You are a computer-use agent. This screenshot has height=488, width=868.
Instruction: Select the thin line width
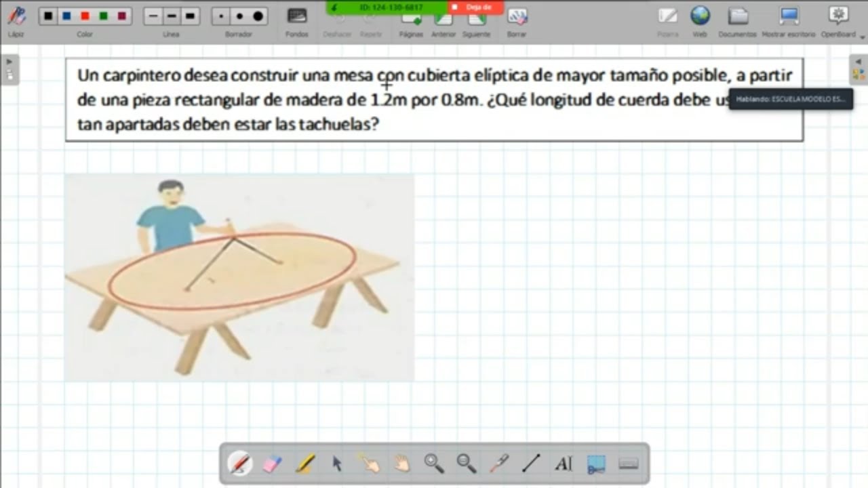[153, 16]
